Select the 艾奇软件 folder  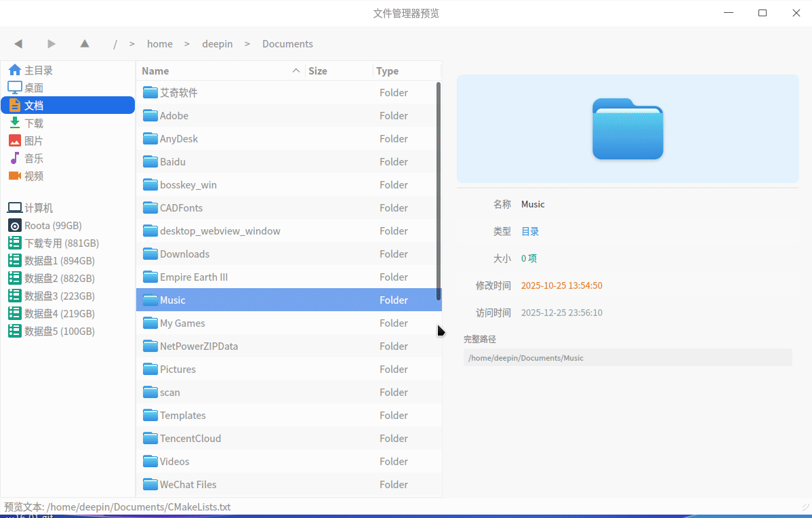pos(289,93)
